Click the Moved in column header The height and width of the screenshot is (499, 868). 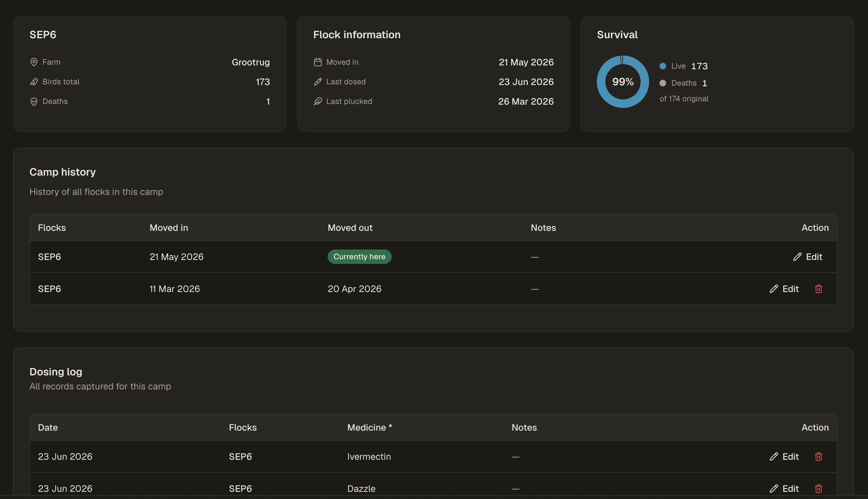coord(169,228)
